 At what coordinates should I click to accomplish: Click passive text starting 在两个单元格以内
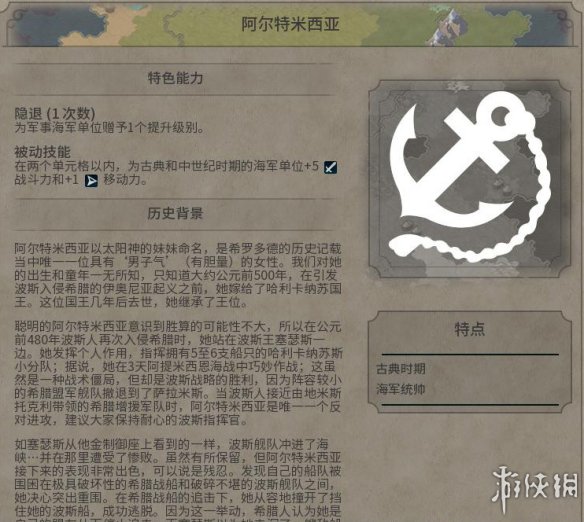176,173
